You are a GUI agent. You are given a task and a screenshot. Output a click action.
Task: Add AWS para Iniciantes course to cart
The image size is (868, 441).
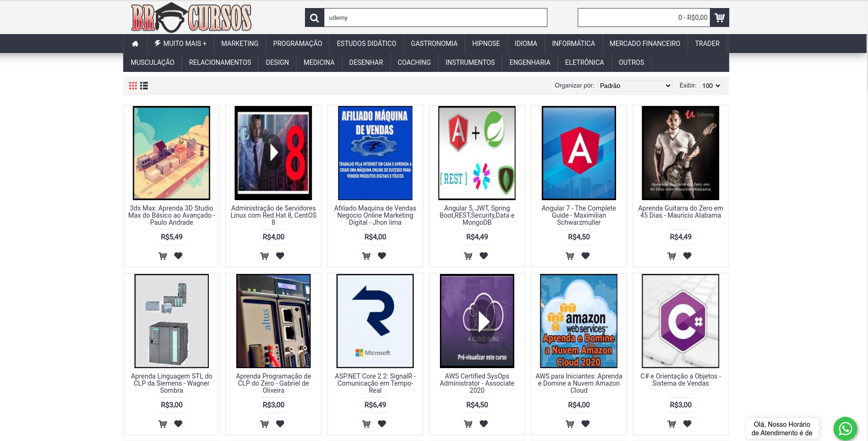point(570,424)
